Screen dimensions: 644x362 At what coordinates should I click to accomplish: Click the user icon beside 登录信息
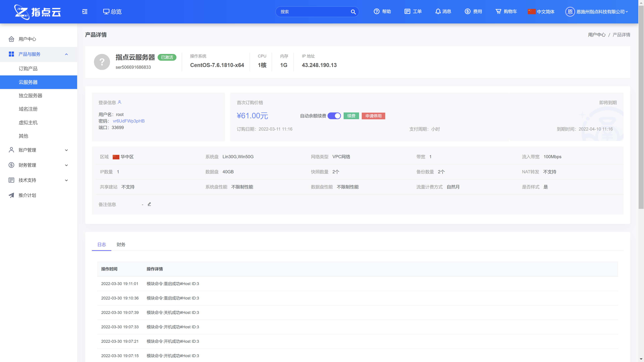pos(120,102)
